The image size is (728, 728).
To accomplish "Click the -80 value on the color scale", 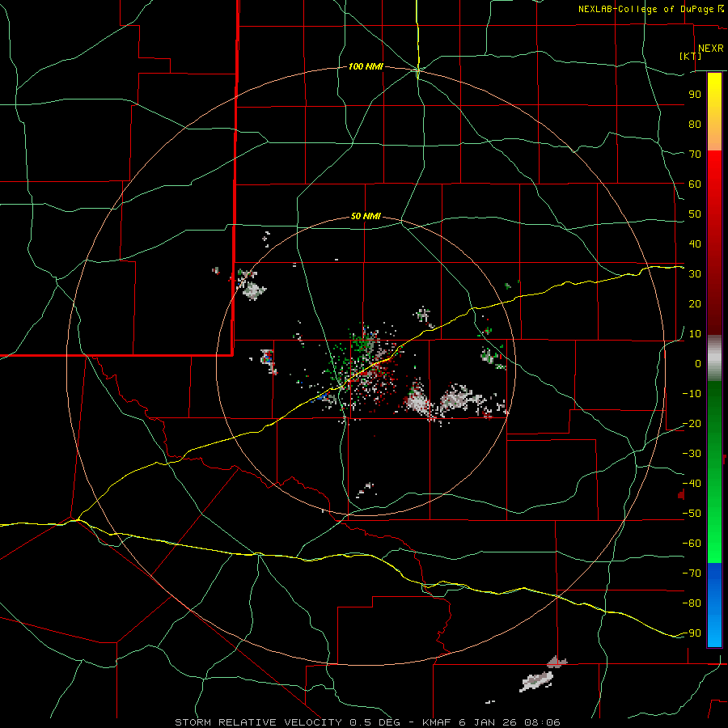I will (692, 603).
